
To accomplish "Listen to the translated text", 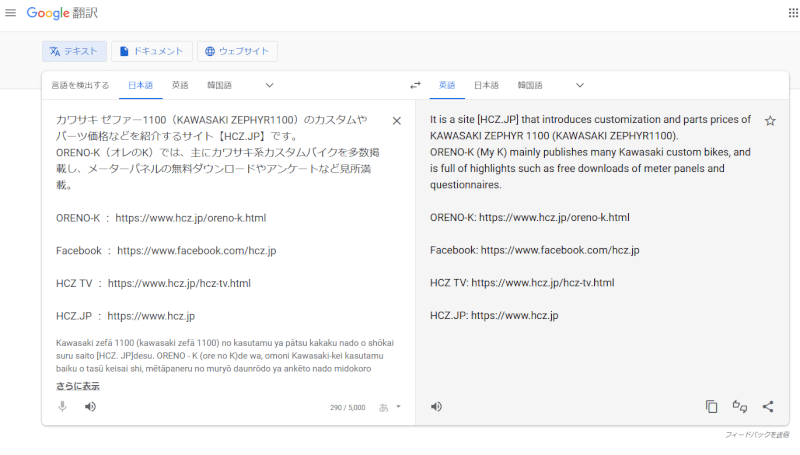I will [436, 407].
